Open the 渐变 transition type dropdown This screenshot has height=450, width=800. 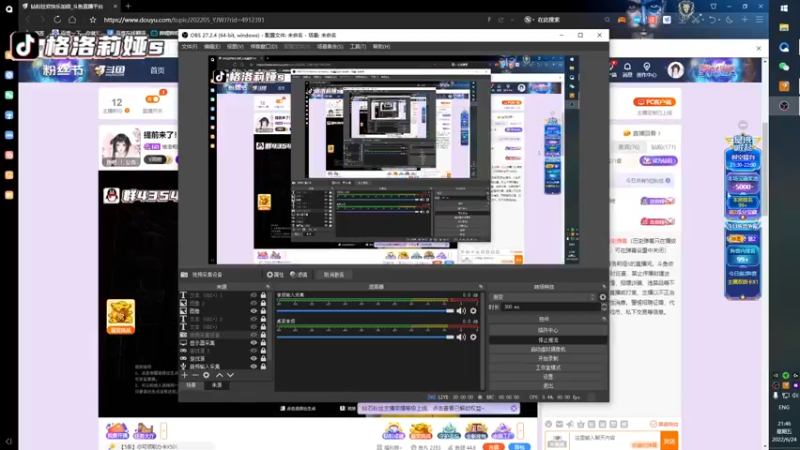point(542,297)
